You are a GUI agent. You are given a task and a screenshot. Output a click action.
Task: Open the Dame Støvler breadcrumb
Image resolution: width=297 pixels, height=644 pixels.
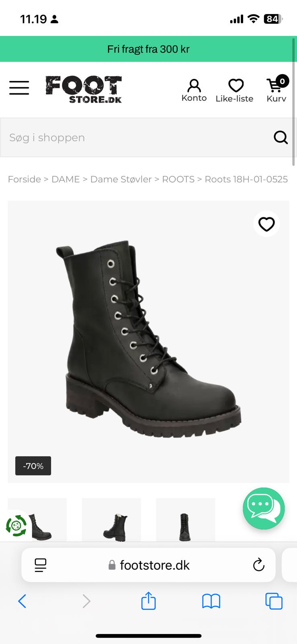pos(121,179)
